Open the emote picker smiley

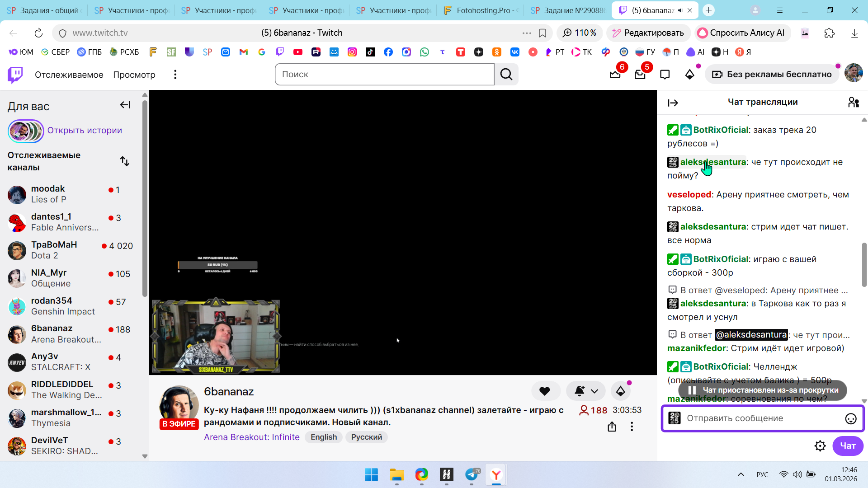850,418
